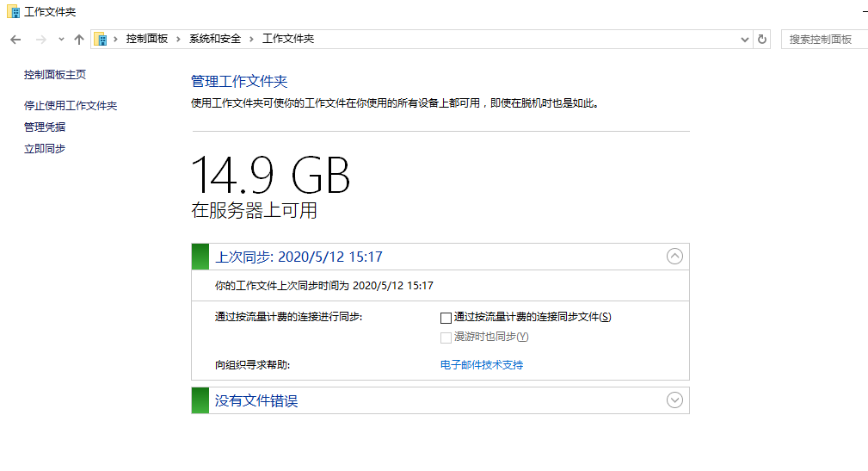Refresh the Work Folders page
This screenshot has width=868, height=471.
click(761, 40)
